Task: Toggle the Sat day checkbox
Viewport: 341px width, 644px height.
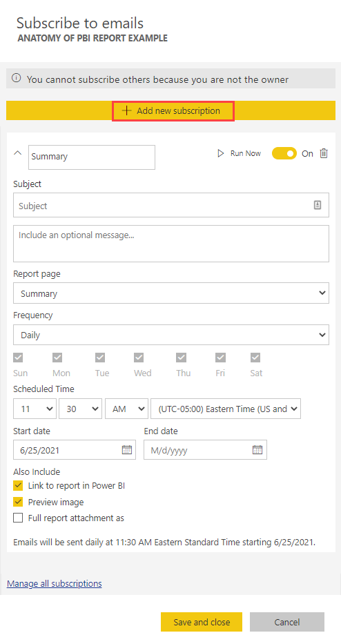Action: pos(255,358)
